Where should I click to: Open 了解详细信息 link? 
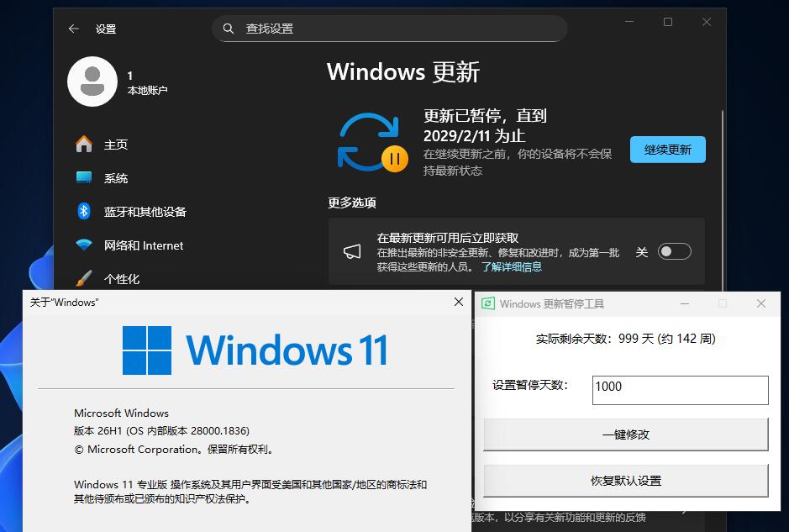pyautogui.click(x=511, y=266)
